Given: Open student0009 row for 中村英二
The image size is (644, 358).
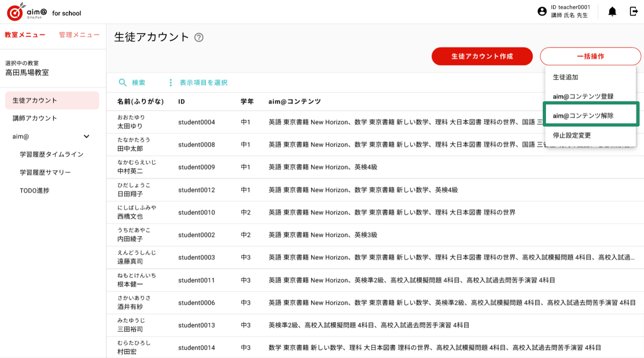Looking at the screenshot, I should (x=375, y=167).
